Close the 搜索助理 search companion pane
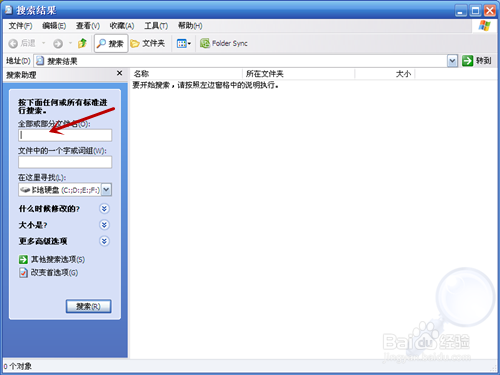This screenshot has height=375, width=500. [120, 73]
